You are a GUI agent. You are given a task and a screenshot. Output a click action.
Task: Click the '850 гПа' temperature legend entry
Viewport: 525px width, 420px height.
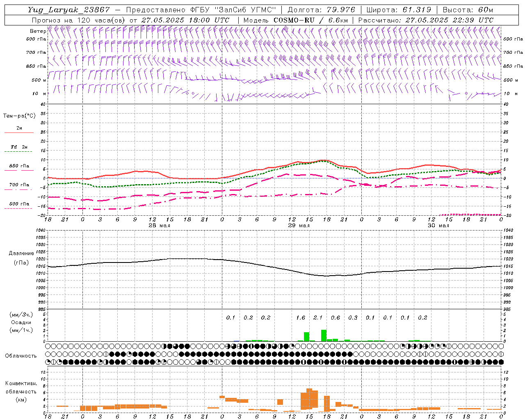click(19, 166)
